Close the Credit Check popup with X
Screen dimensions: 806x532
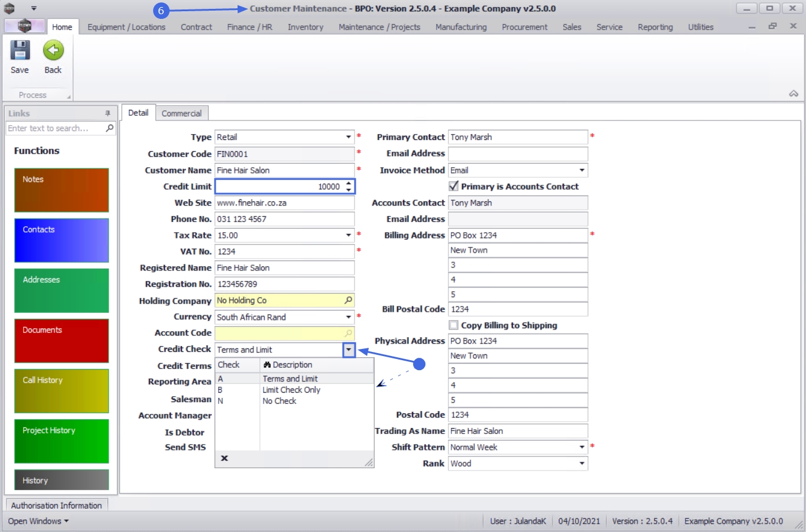pos(225,458)
